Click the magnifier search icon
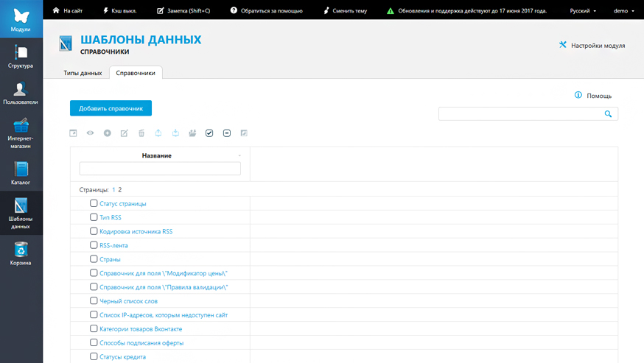The image size is (644, 363). pyautogui.click(x=609, y=113)
